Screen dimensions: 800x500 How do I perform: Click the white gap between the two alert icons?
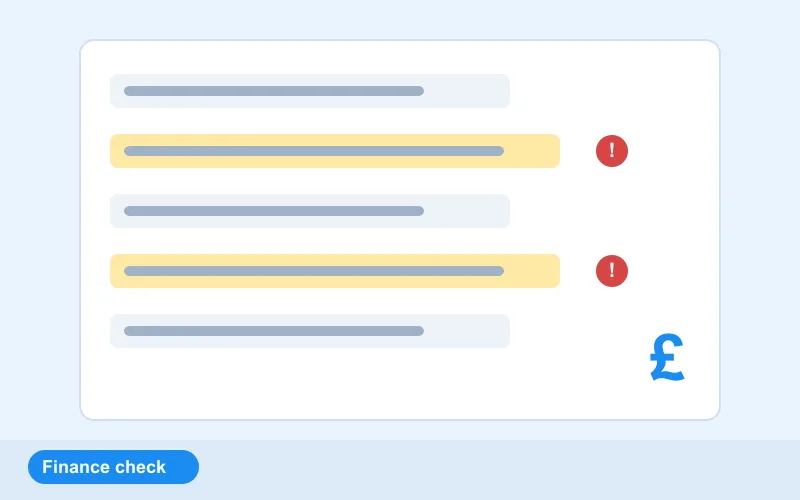pyautogui.click(x=612, y=211)
